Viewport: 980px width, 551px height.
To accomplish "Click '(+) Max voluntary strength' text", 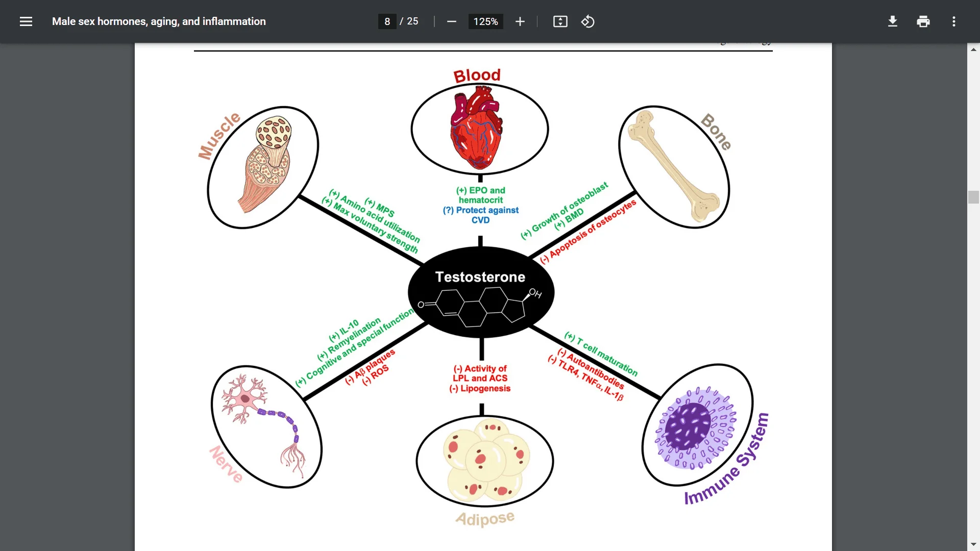I will tap(370, 225).
